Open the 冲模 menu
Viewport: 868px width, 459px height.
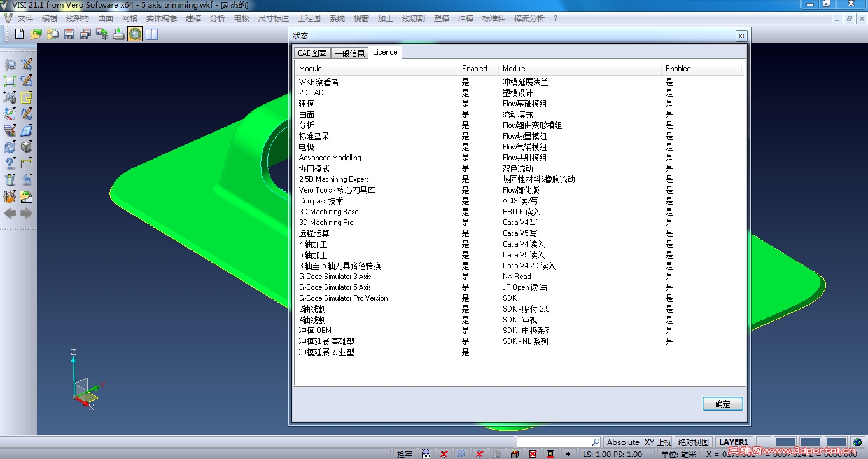click(465, 18)
